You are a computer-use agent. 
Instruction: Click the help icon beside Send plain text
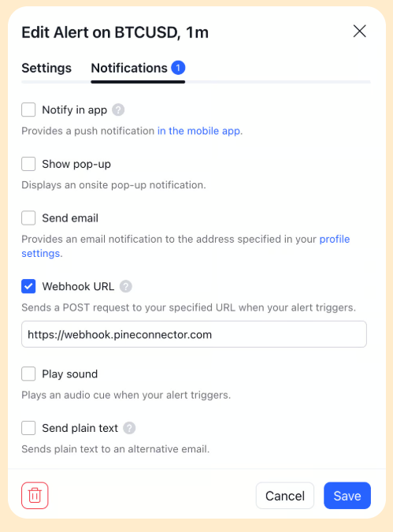pyautogui.click(x=129, y=428)
